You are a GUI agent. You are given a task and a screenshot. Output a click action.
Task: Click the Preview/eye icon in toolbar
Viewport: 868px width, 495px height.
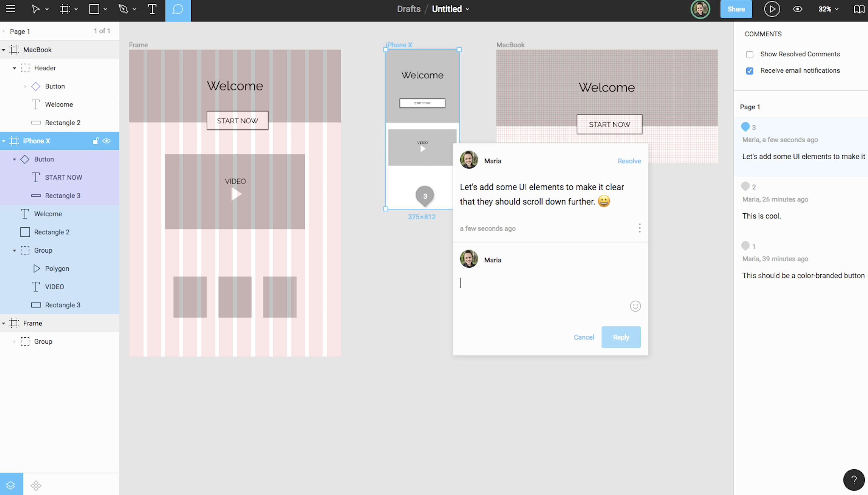coord(798,9)
